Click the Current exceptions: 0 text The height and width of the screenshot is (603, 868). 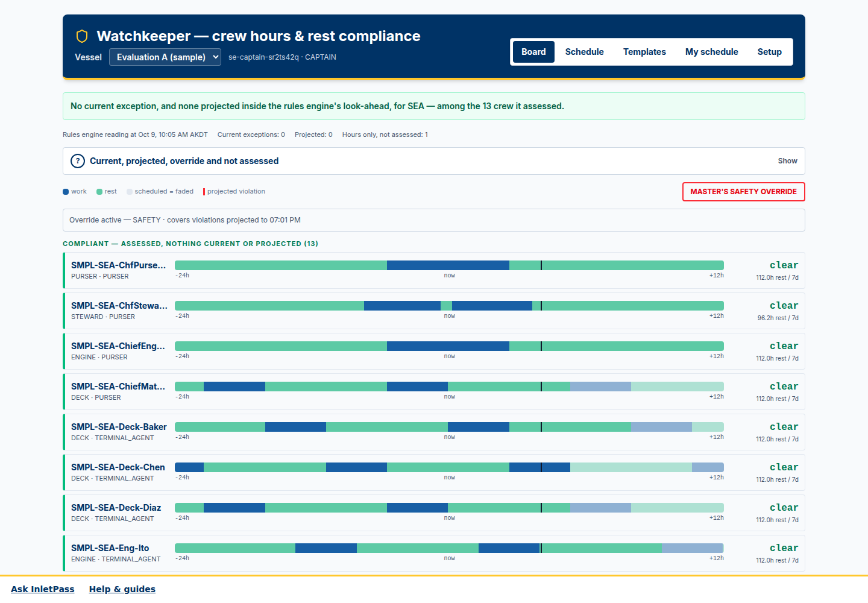pyautogui.click(x=251, y=134)
